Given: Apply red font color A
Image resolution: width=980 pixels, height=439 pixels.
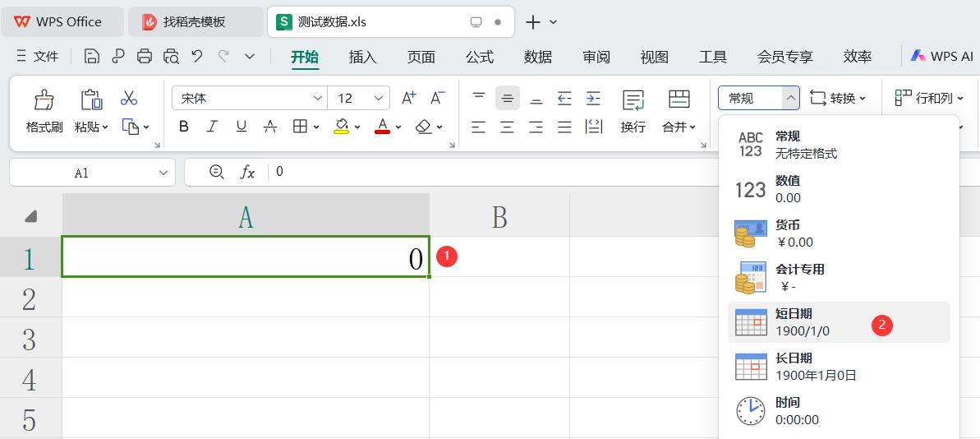Looking at the screenshot, I should (x=383, y=127).
